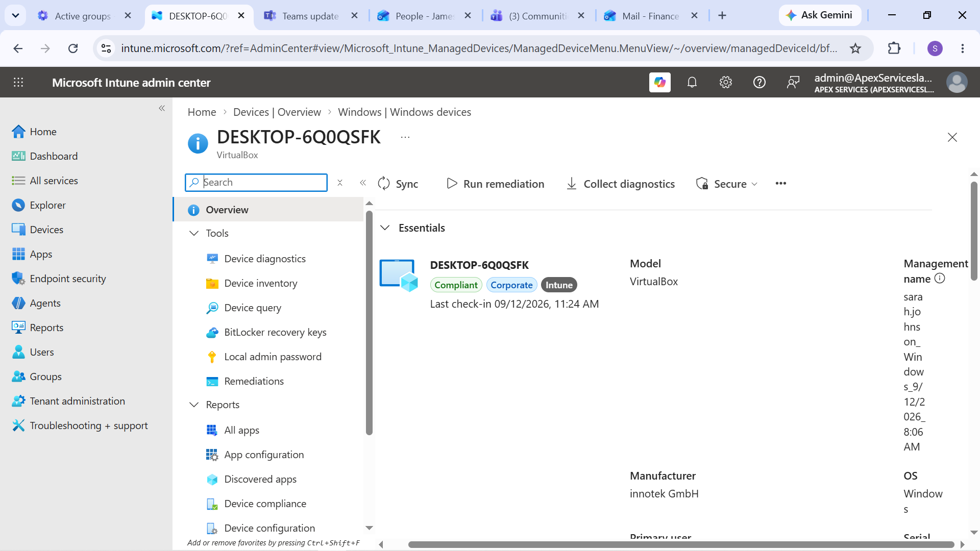Viewport: 980px width, 551px height.
Task: Open Device configuration
Action: (x=269, y=528)
